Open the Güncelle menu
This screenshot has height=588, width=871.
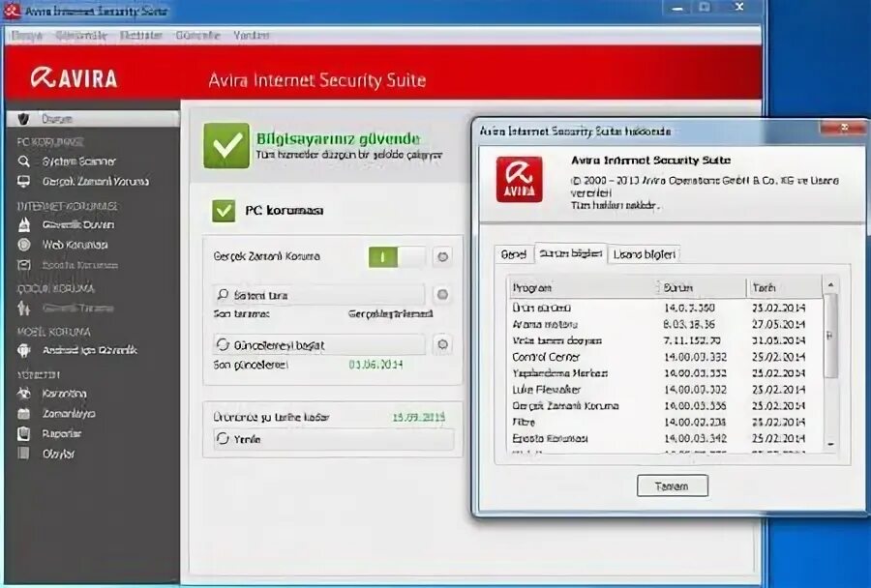197,36
